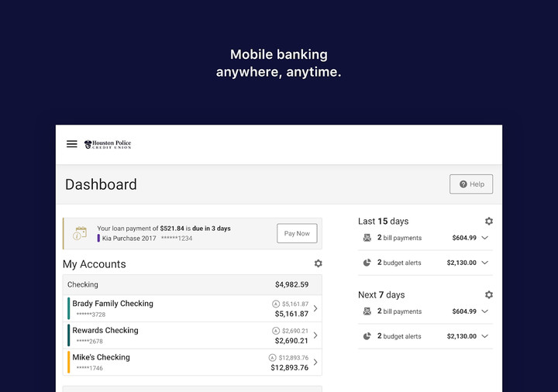Click available balance icon for Rewards Checking
558x392 pixels.
pyautogui.click(x=276, y=331)
